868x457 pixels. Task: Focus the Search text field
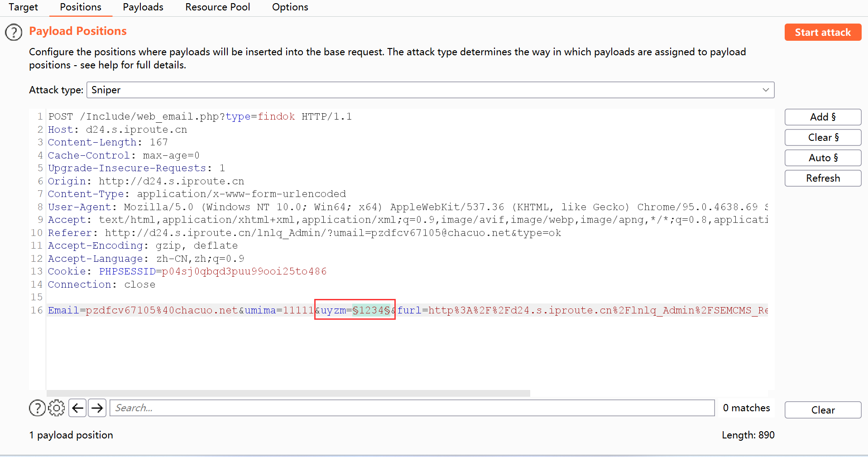tap(412, 408)
